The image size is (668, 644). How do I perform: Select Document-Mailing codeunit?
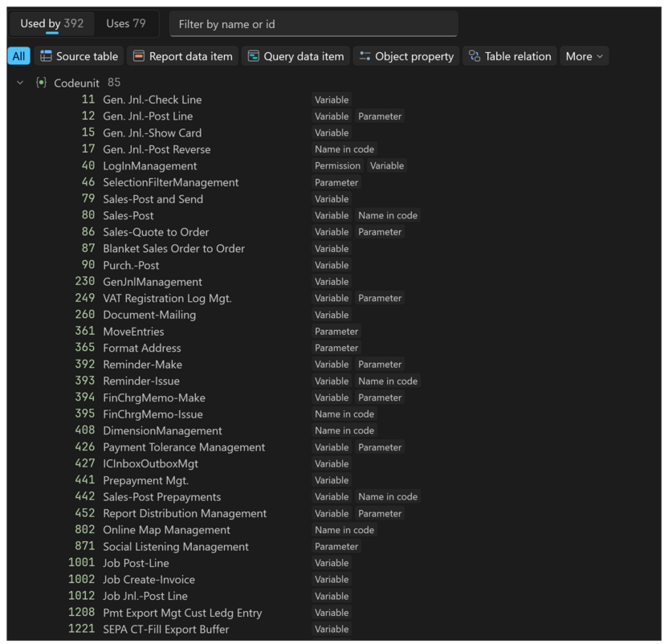click(x=149, y=315)
